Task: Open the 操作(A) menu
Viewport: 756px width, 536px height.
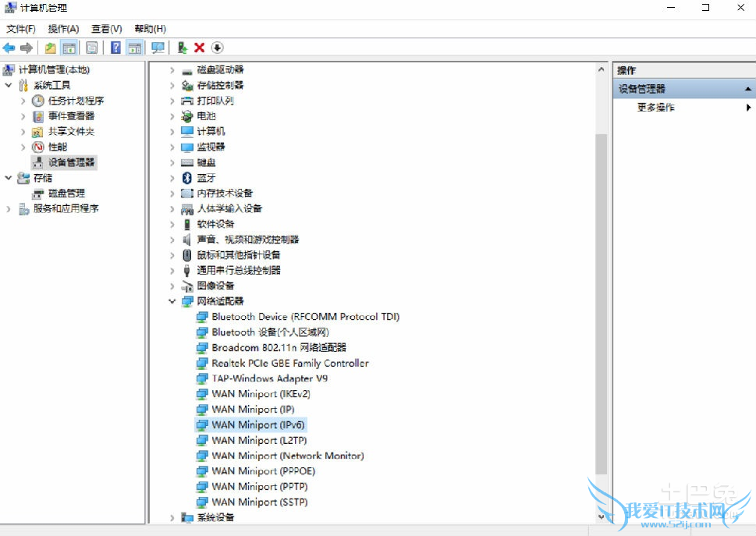Action: tap(63, 29)
